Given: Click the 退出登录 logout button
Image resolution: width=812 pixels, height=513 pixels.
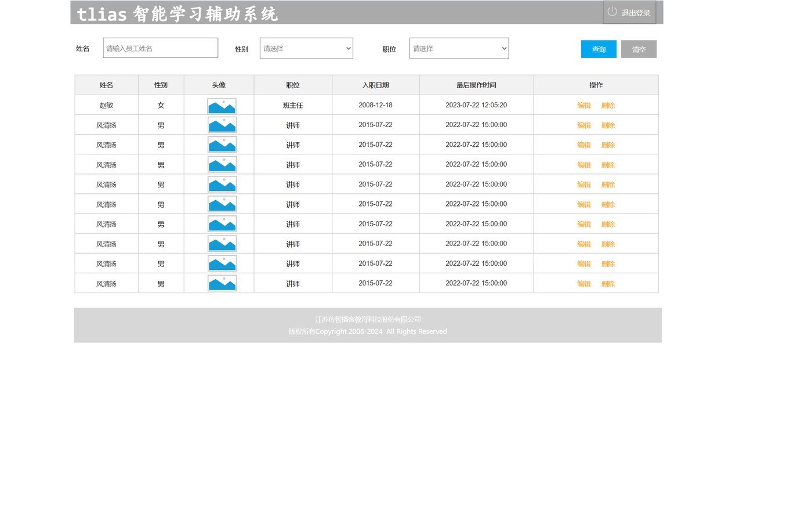Looking at the screenshot, I should (629, 12).
